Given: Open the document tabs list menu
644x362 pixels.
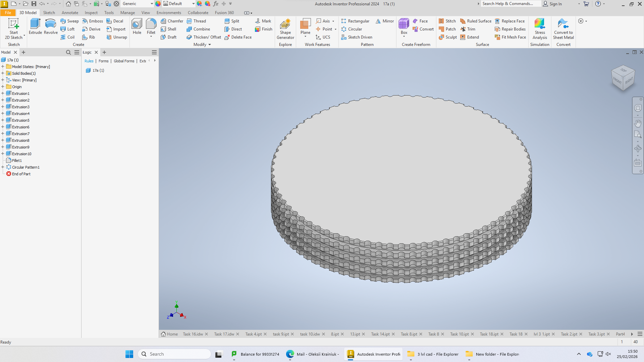Looking at the screenshot, I should (x=640, y=334).
